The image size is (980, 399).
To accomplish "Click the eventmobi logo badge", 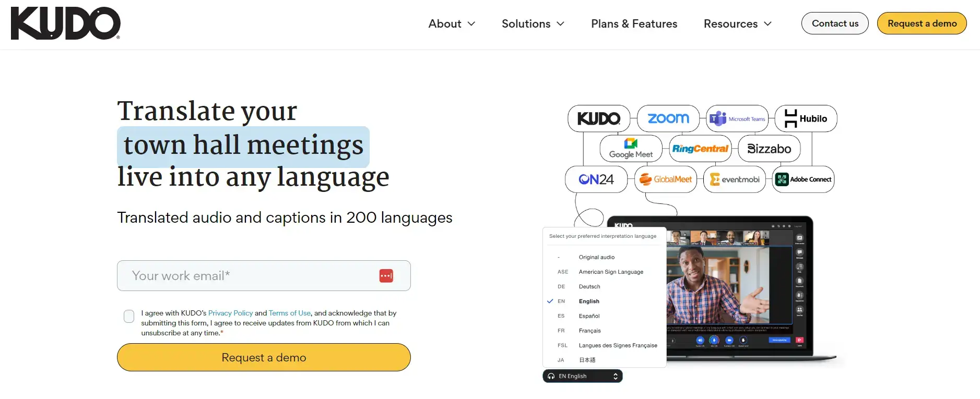I will [735, 179].
